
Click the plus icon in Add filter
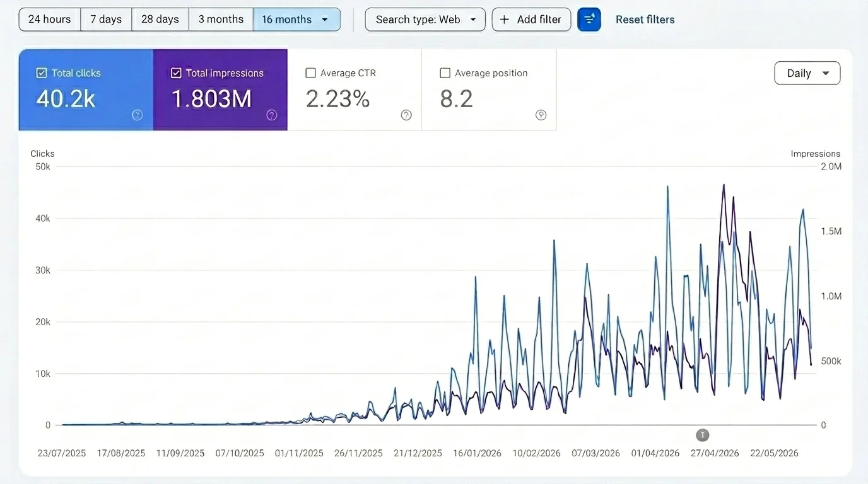pos(504,20)
